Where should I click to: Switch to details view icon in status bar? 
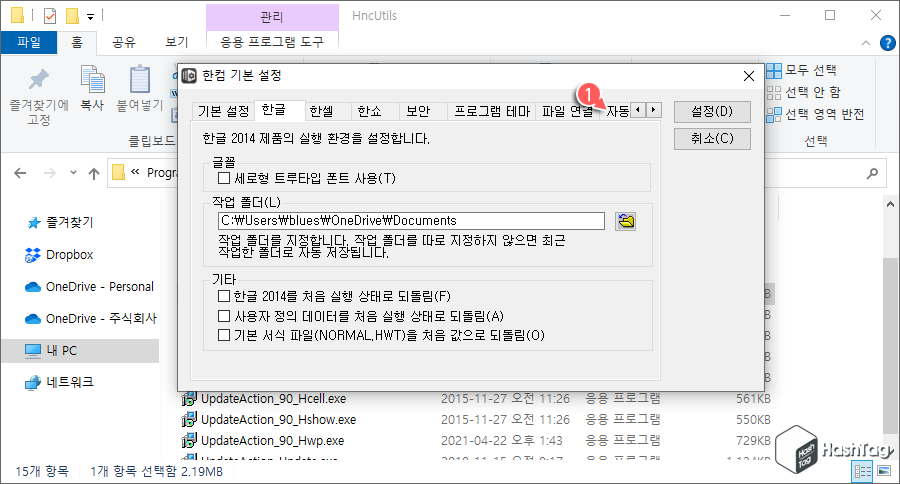pos(863,471)
